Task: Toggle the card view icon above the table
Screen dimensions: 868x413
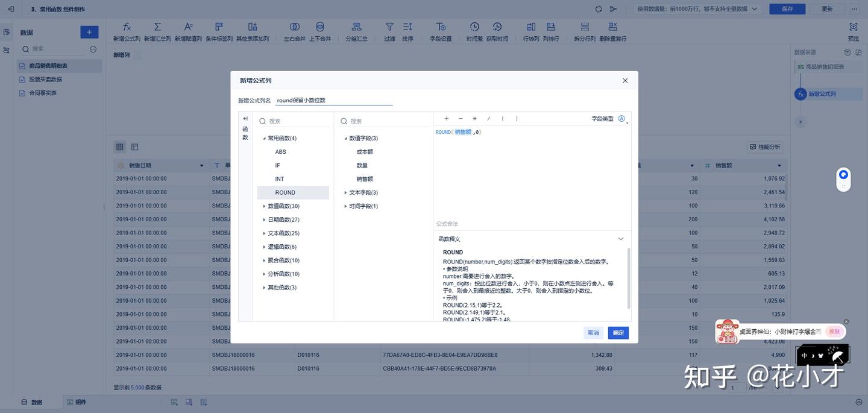Action: tap(131, 145)
